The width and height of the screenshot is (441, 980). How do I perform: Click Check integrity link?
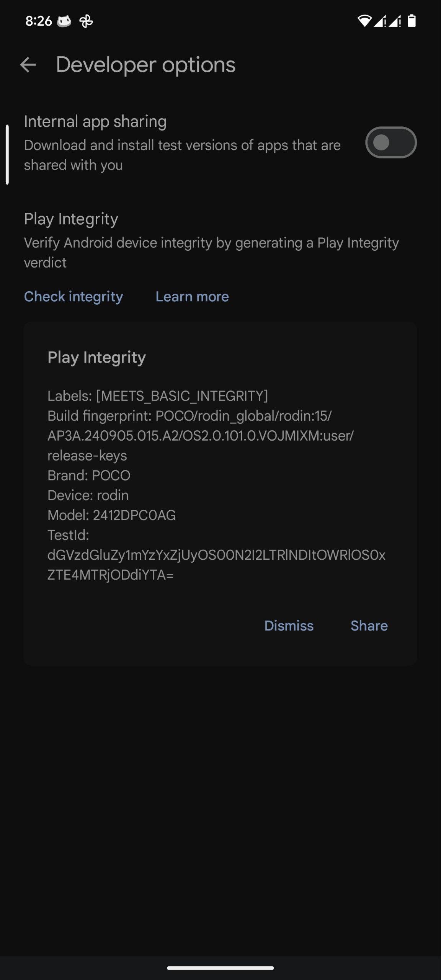(73, 297)
